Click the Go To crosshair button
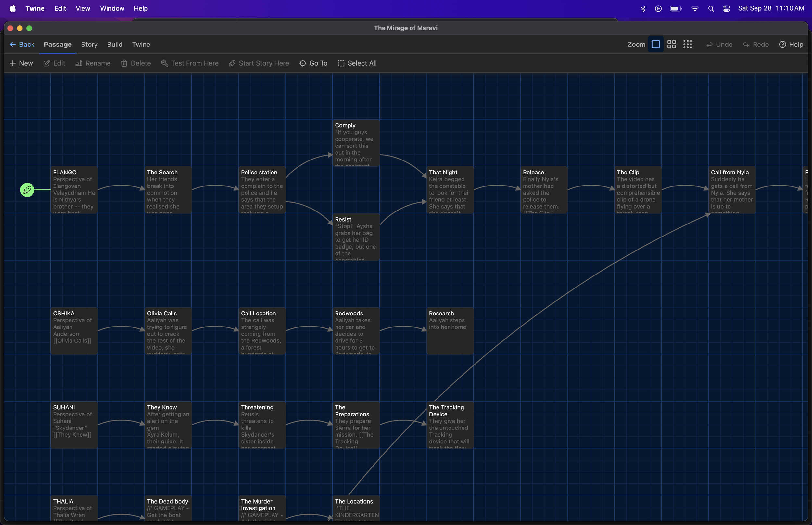 (x=313, y=63)
